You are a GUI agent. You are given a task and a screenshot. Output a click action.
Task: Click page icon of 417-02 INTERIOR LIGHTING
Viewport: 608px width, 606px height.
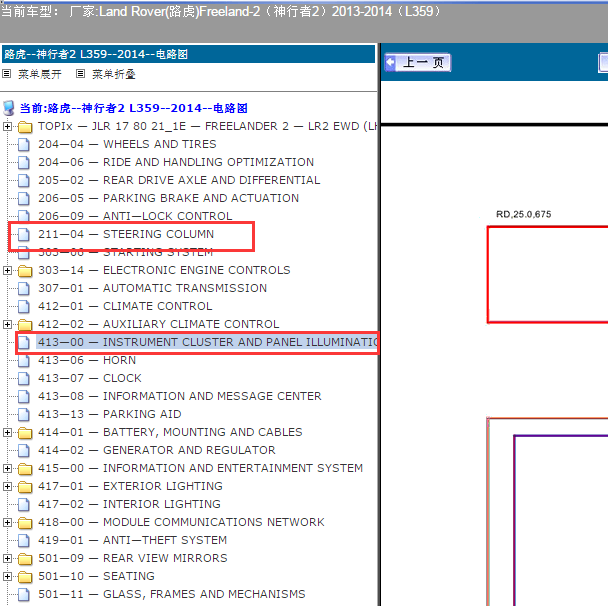coord(24,504)
